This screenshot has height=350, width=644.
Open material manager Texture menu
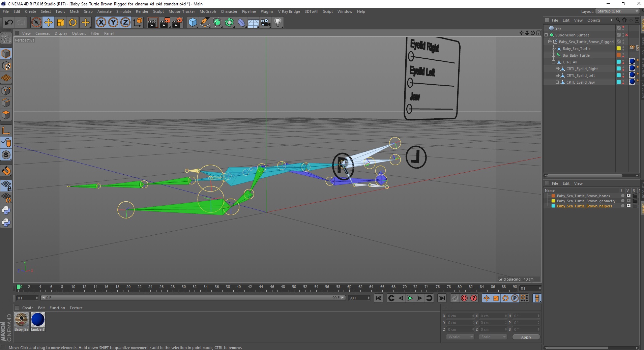coord(76,308)
